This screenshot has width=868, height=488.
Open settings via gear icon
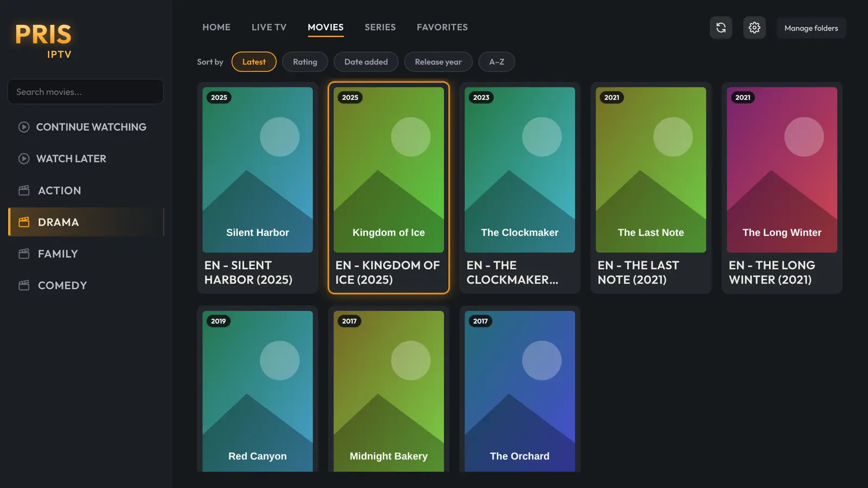coord(755,28)
